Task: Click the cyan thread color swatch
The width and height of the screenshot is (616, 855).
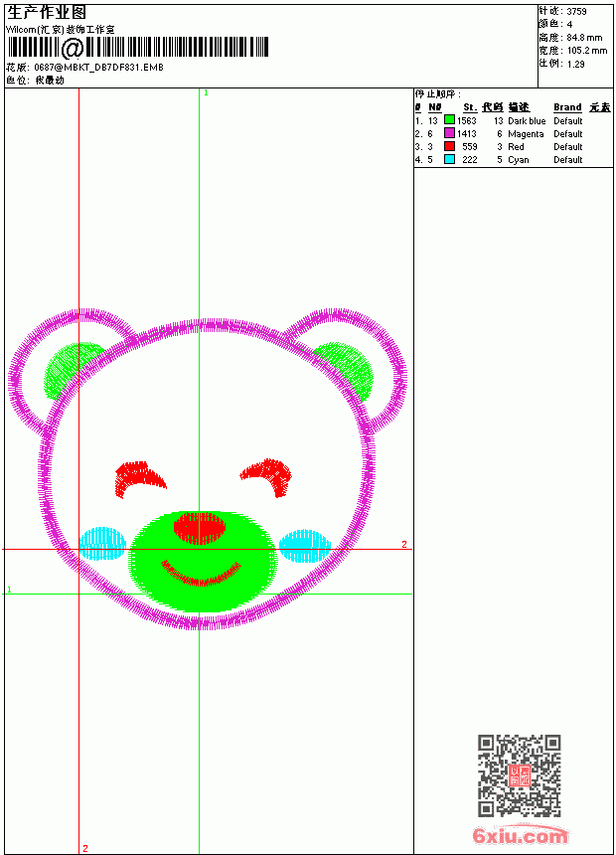Action: click(x=449, y=159)
